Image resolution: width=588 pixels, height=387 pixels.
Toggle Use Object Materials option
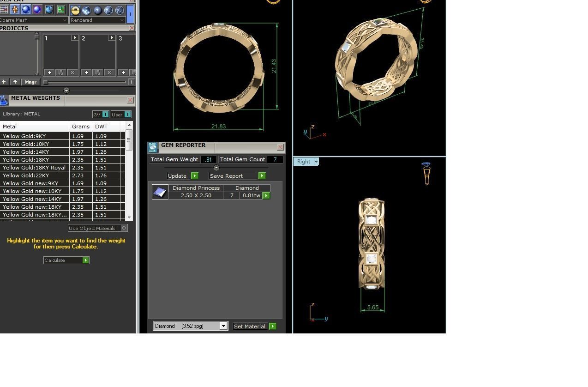click(x=97, y=228)
